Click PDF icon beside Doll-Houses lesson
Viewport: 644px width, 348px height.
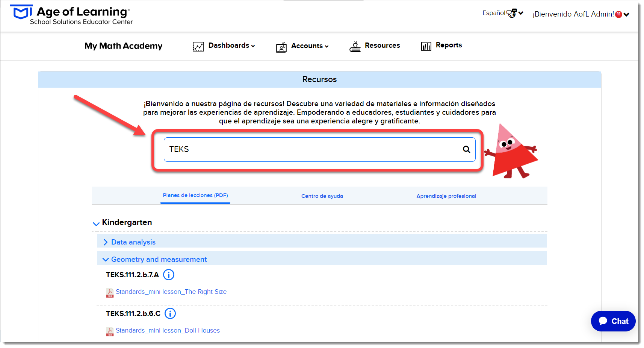(x=110, y=331)
